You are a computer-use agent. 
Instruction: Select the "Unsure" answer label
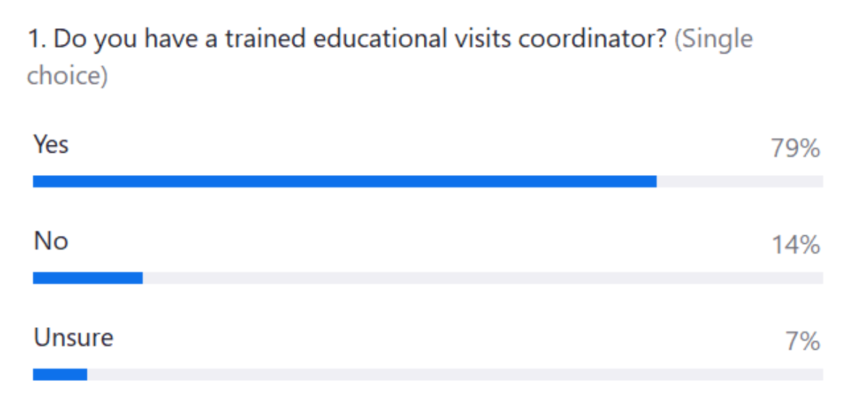(73, 337)
